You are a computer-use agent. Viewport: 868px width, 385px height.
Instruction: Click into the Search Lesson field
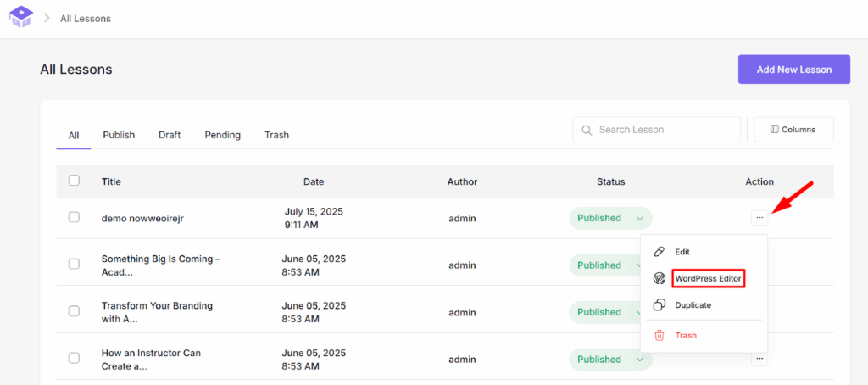coord(665,130)
